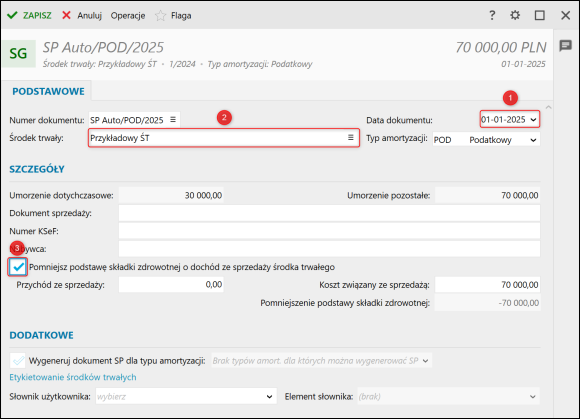Select the PODSTAWOWE tab

click(48, 91)
